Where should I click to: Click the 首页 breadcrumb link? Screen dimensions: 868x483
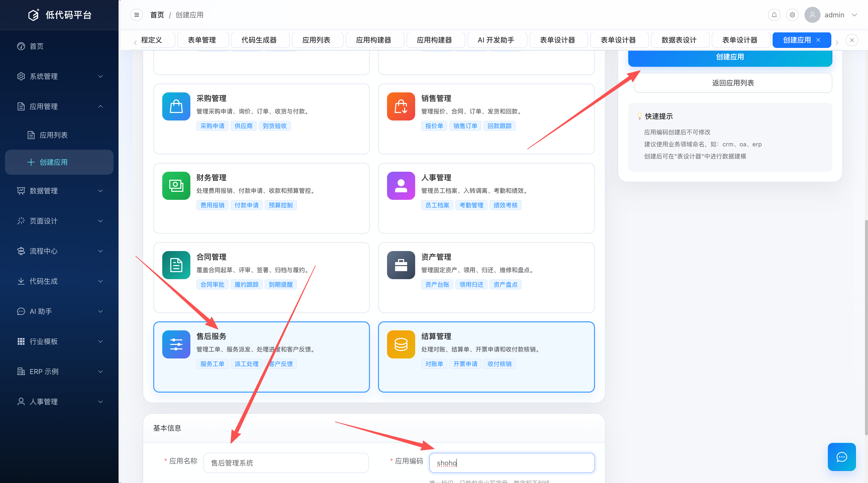pos(157,15)
